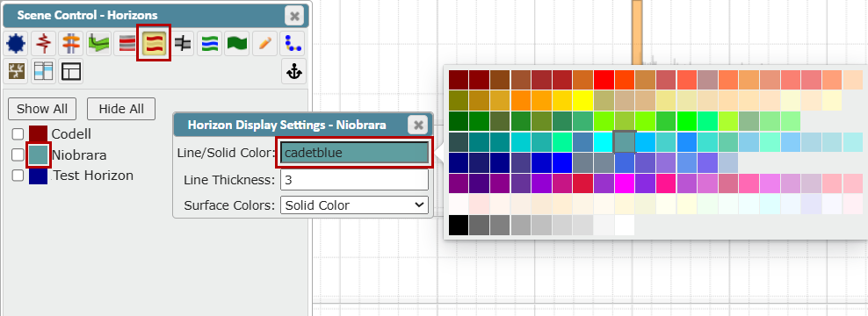Select the panel layout window icon

coord(71,71)
